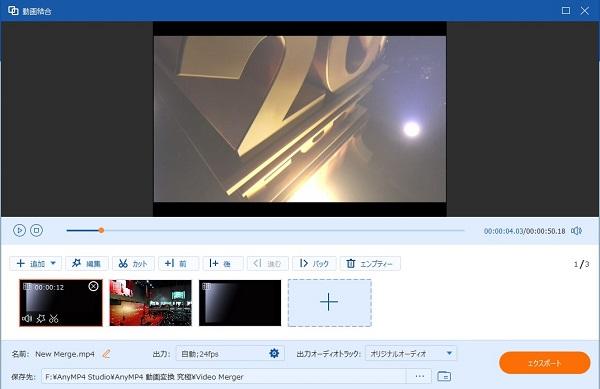The width and height of the screenshot is (600, 389).
Task: Expand the オリジナルオーディオ audio track dropdown
Action: pos(411,353)
